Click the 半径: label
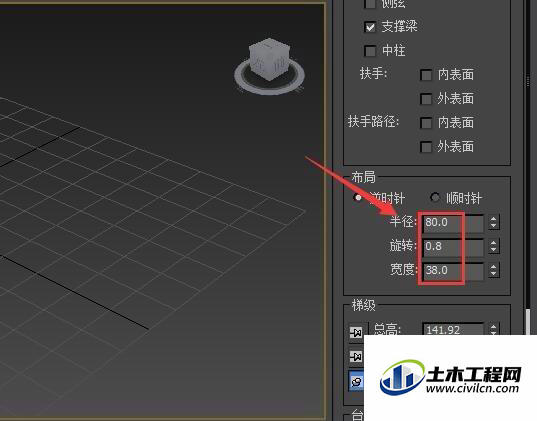This screenshot has width=537, height=421. pyautogui.click(x=403, y=222)
